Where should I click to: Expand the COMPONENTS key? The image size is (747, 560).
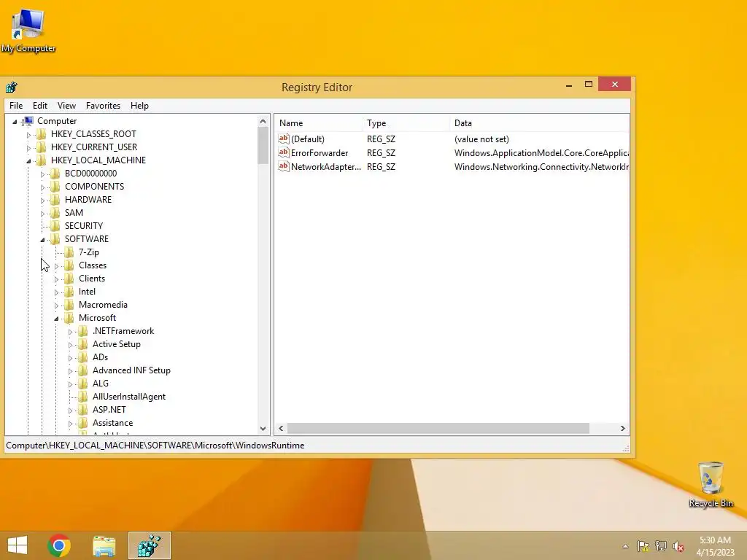[42, 187]
